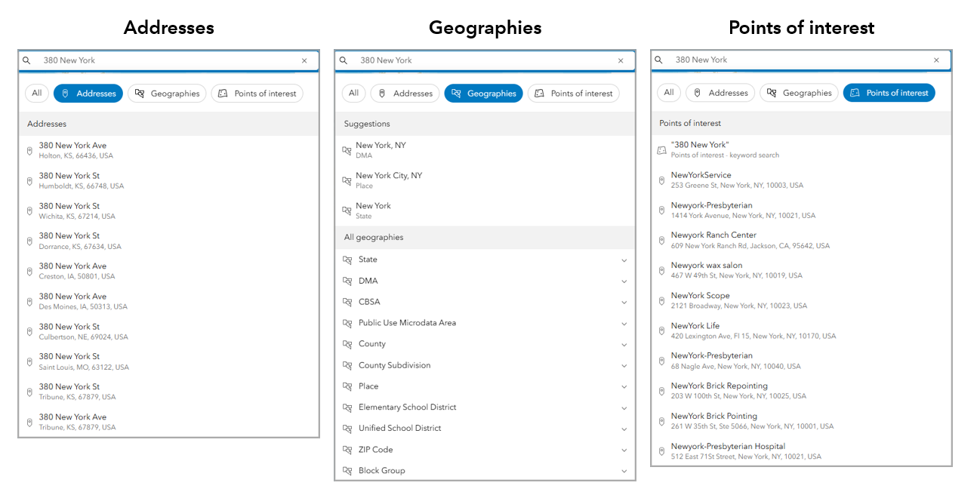Click the search magnifier icon in Addresses panel

tap(27, 60)
